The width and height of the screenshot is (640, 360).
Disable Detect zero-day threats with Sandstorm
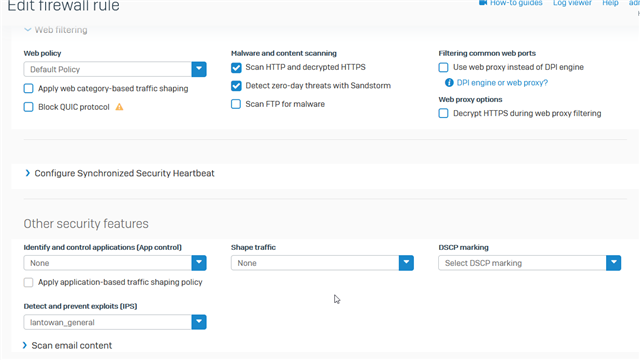click(x=236, y=86)
